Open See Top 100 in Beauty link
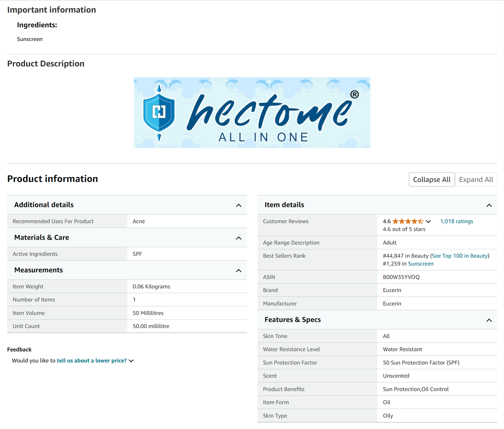 click(460, 256)
